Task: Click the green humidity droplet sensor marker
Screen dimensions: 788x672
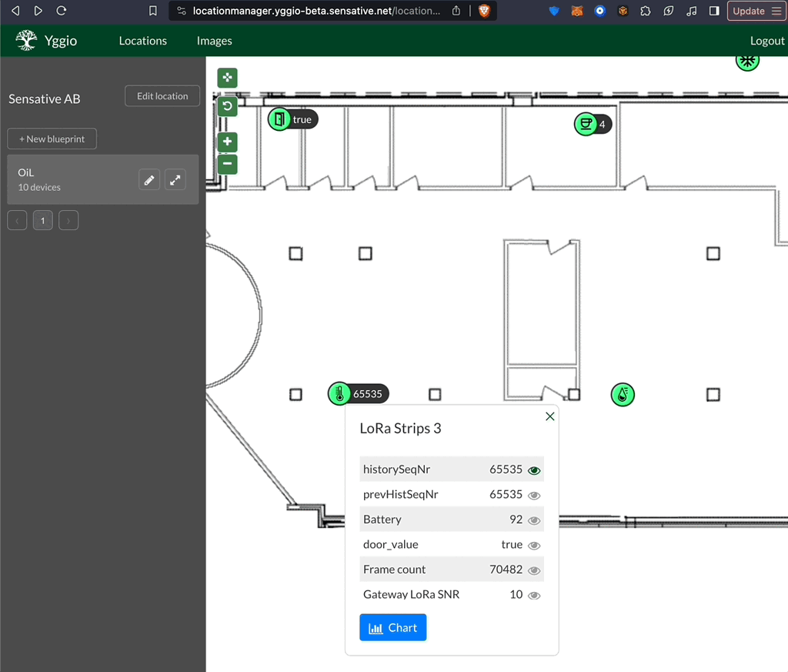Action: (x=623, y=394)
